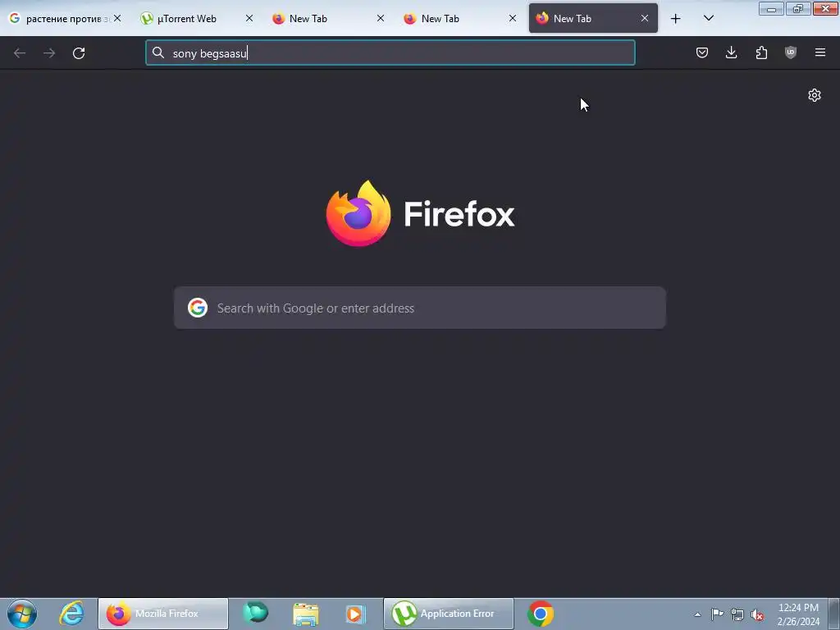Open Action Center flag icon
This screenshot has height=630, width=840.
[717, 614]
